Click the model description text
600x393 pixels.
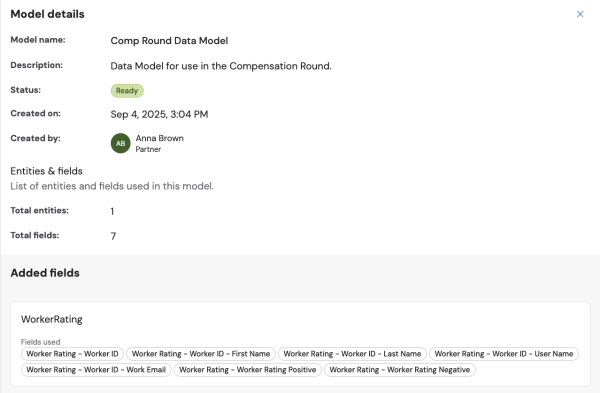[221, 66]
